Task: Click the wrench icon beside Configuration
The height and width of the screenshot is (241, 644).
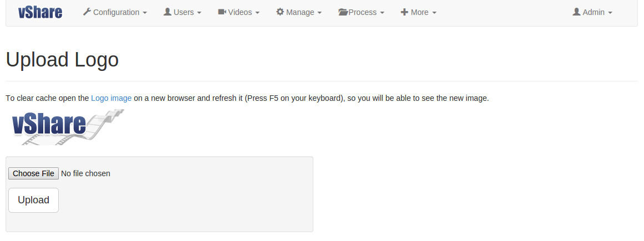Action: point(87,12)
